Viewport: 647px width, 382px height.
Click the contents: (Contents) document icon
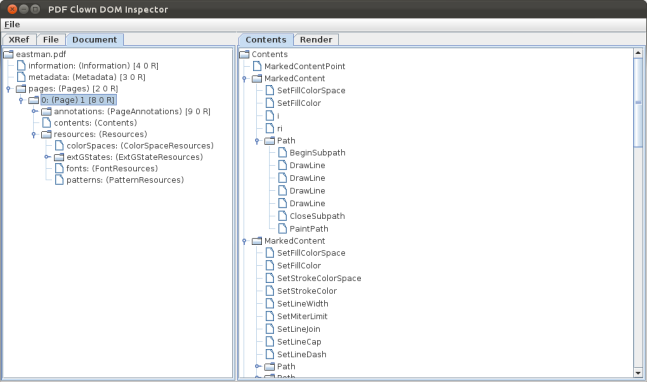[x=47, y=123]
